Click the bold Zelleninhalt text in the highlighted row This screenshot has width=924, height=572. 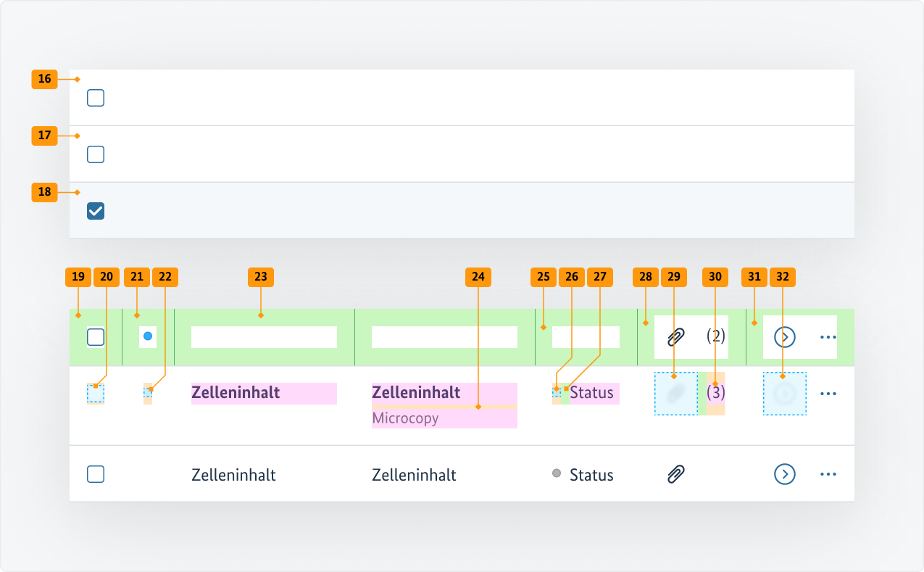pos(235,392)
